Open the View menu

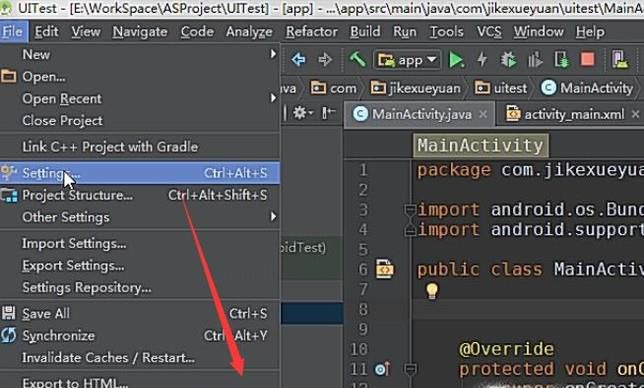tap(86, 32)
